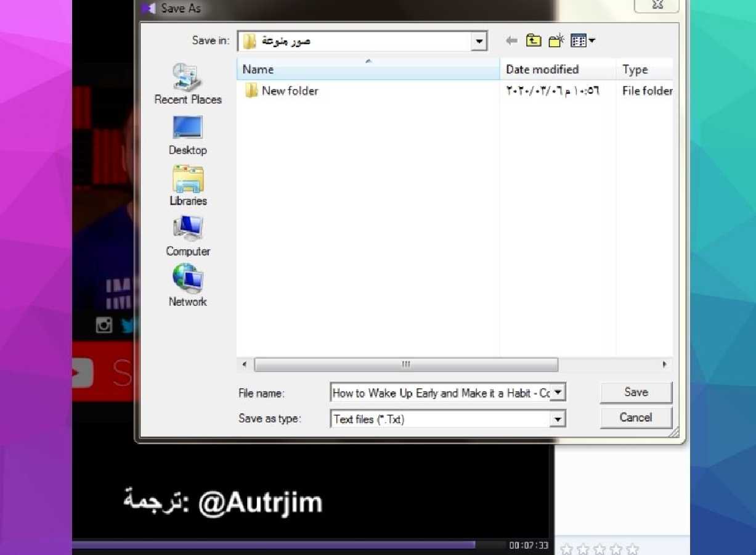The height and width of the screenshot is (555, 756).
Task: Click the New folder date modified cell
Action: pyautogui.click(x=553, y=91)
